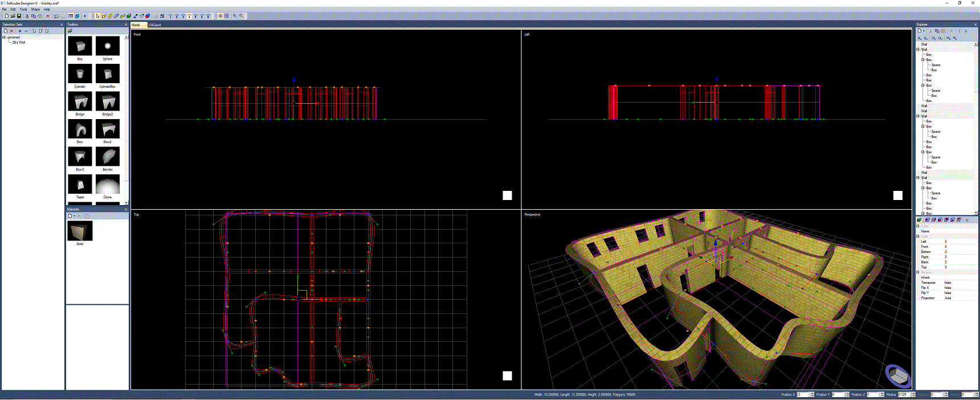Toggle the white square in Top viewport
The height and width of the screenshot is (400, 980).
pyautogui.click(x=507, y=375)
